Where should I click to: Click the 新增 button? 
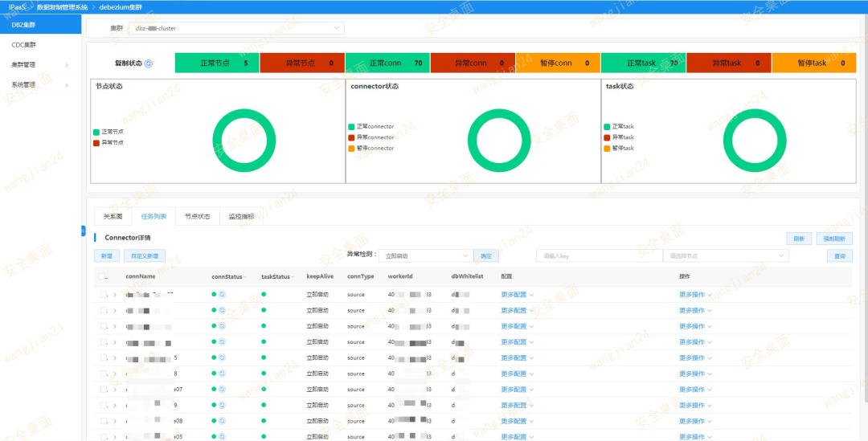107,256
